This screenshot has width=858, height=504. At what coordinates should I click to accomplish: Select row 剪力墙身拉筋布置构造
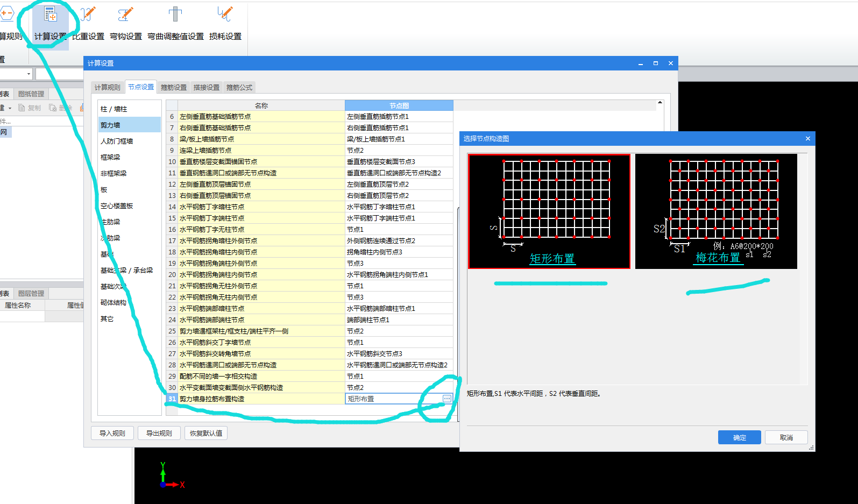pos(261,399)
